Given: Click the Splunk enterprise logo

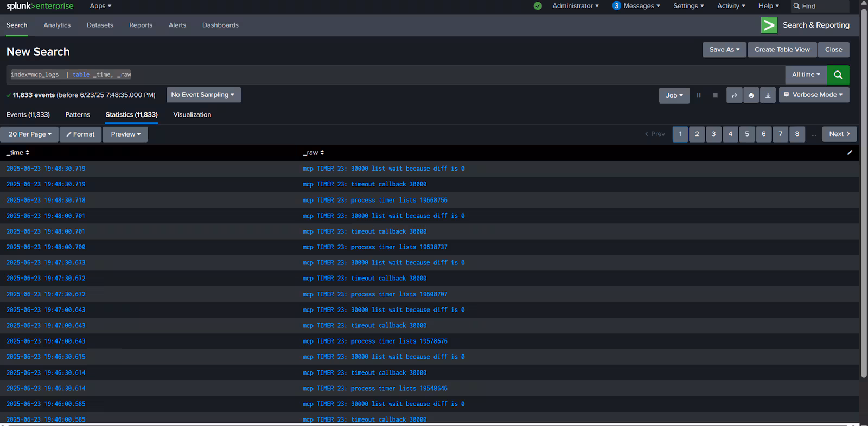Looking at the screenshot, I should pyautogui.click(x=40, y=6).
